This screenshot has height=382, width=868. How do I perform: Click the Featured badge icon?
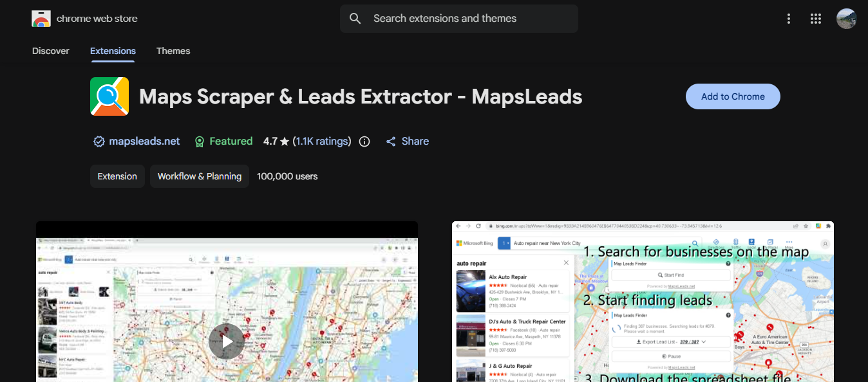200,141
